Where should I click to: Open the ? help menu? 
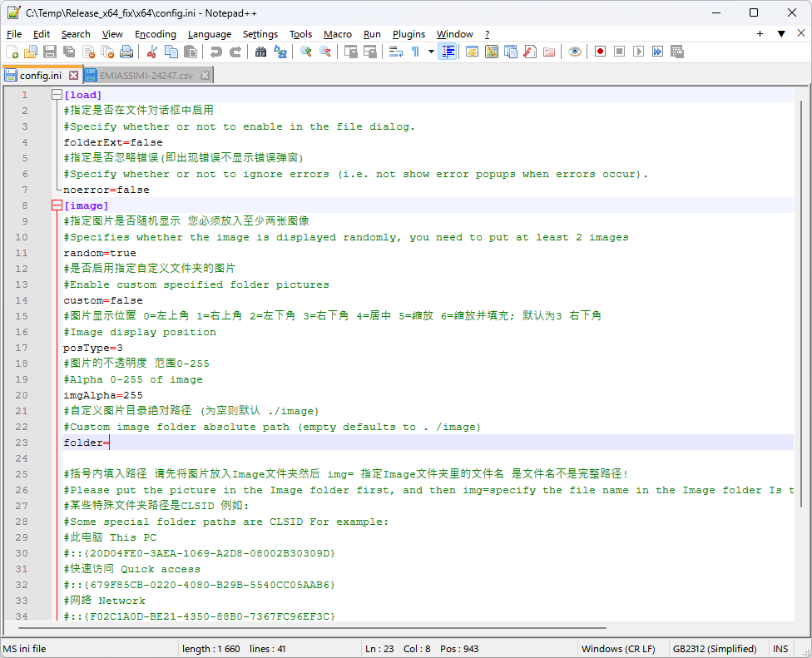tap(488, 34)
